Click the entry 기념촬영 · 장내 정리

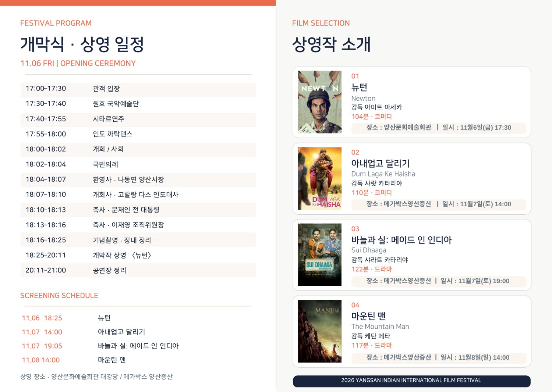coord(122,240)
